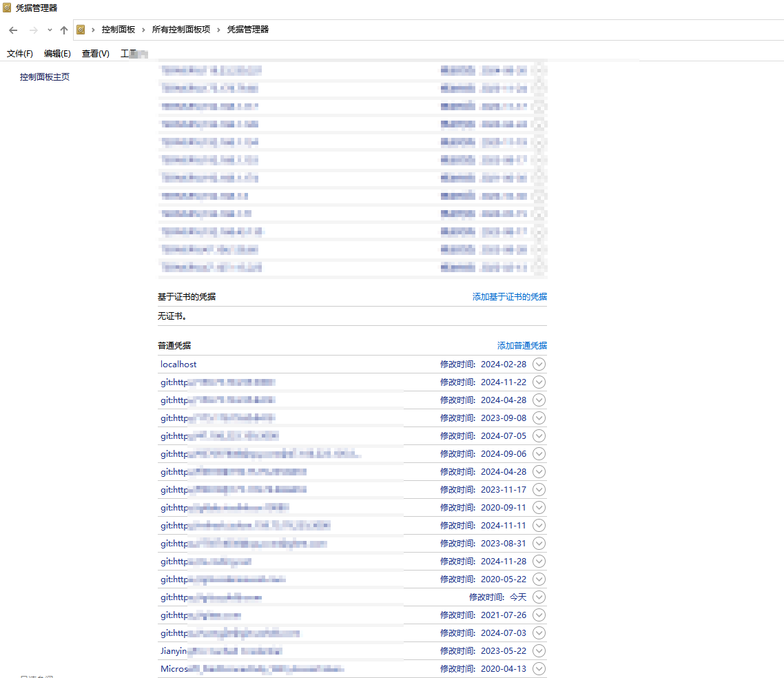Expand the Microsoft credential at the bottom
The height and width of the screenshot is (678, 784).
point(539,668)
